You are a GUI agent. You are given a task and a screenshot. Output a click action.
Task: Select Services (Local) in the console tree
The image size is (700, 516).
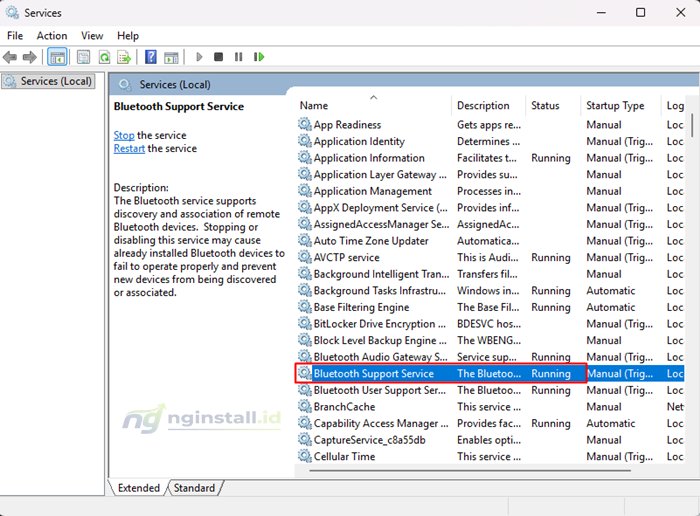(x=49, y=81)
